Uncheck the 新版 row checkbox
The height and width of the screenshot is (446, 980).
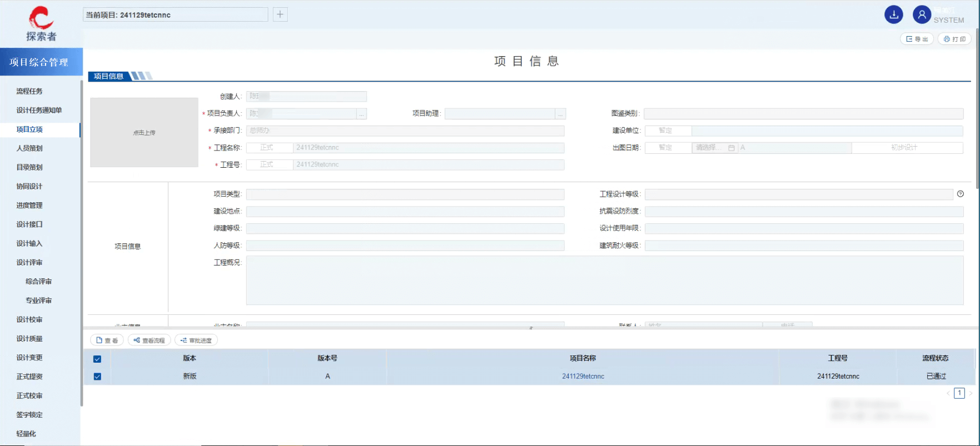pyautogui.click(x=97, y=377)
